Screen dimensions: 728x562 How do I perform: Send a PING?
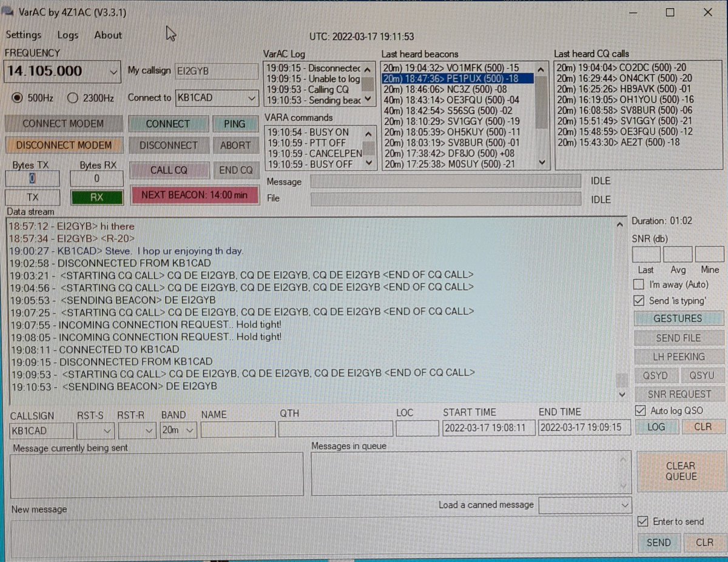(235, 124)
